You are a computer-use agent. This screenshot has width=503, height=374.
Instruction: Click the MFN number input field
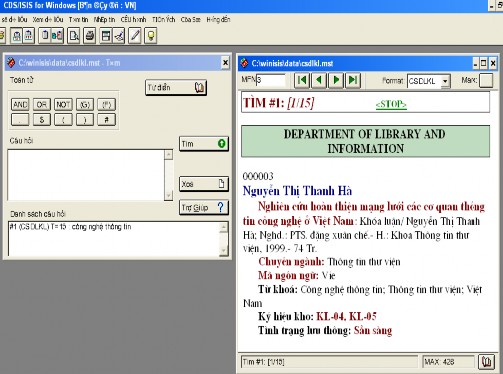click(x=270, y=80)
